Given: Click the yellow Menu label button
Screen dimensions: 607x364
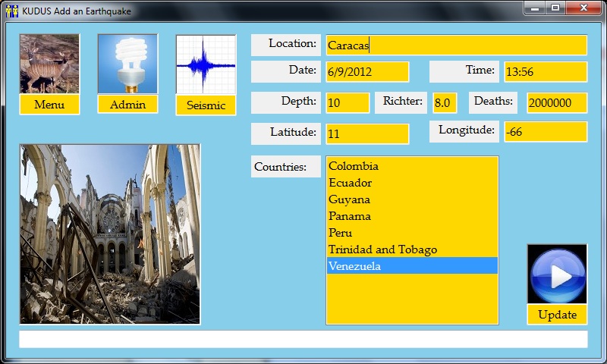Looking at the screenshot, I should tap(49, 105).
